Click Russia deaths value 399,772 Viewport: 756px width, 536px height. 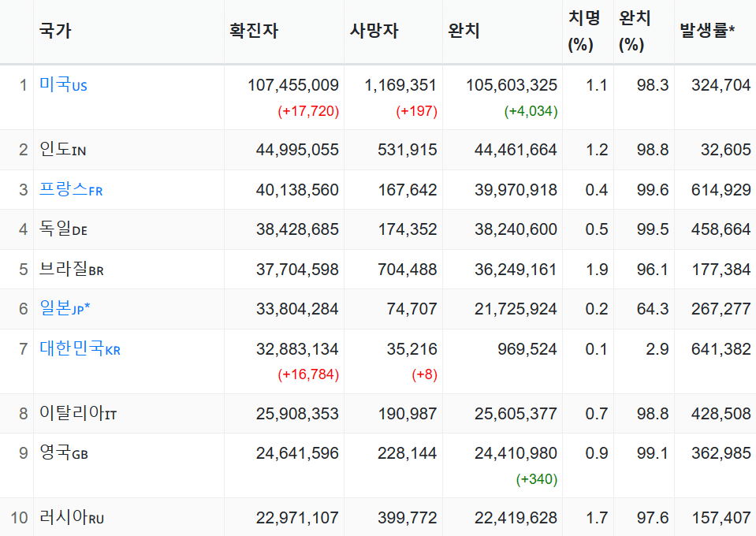(408, 518)
